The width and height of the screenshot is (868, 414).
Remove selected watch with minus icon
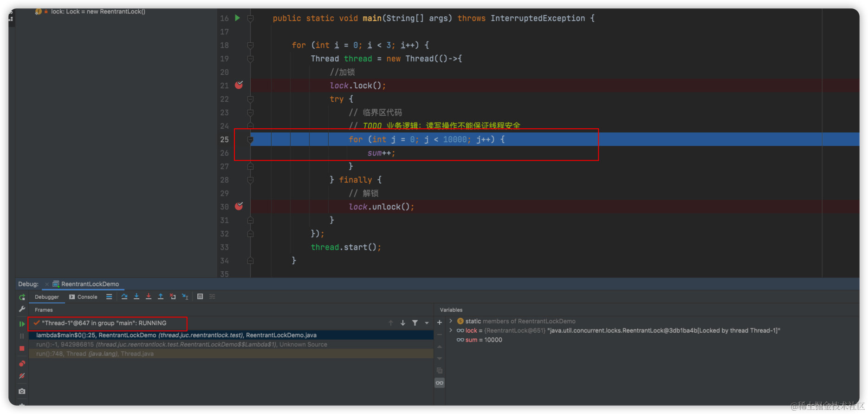(440, 335)
